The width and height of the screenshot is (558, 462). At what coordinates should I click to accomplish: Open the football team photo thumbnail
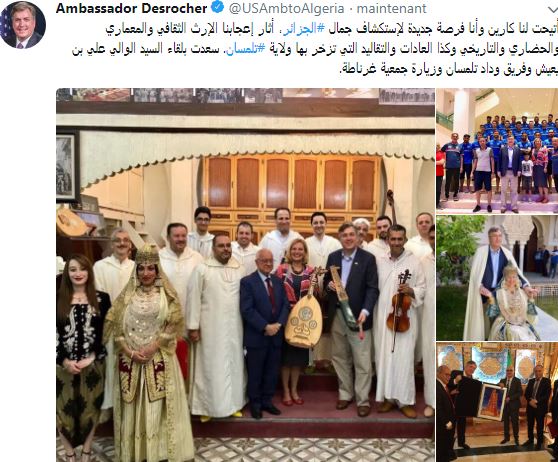click(497, 151)
